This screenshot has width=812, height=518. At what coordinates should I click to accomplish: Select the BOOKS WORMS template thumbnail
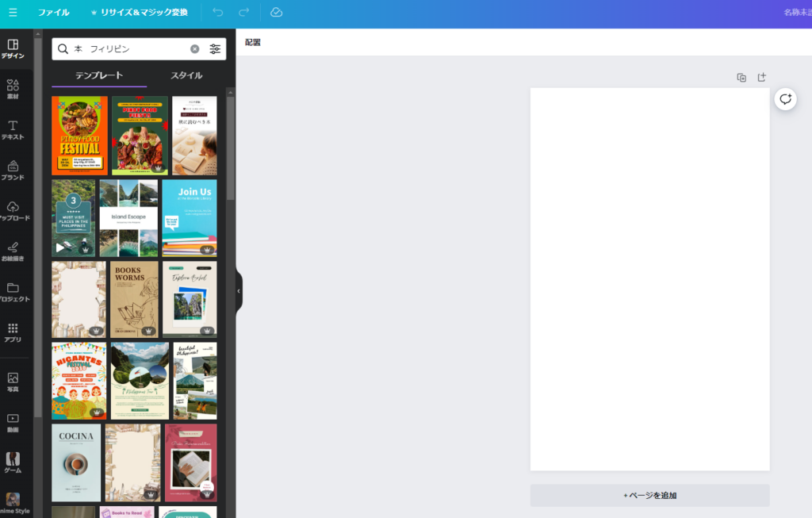pos(134,299)
